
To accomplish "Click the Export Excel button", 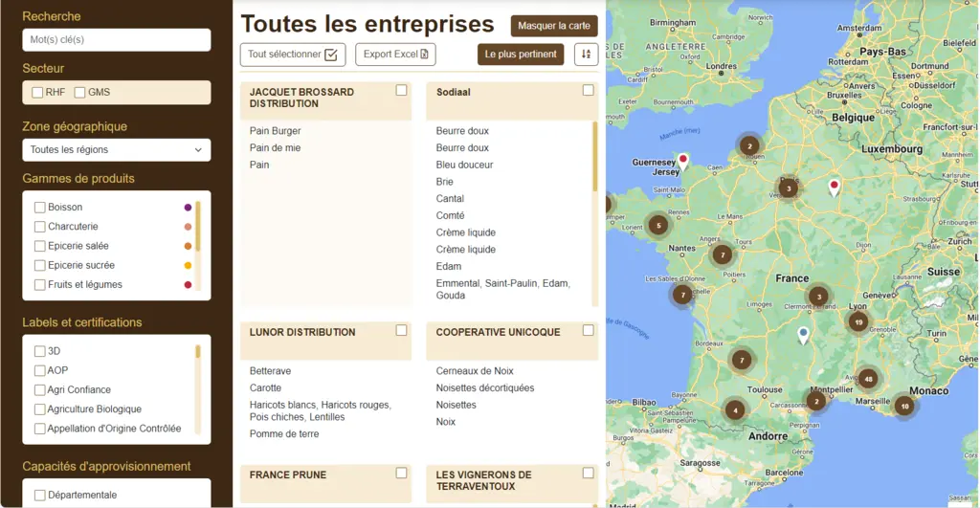I will [x=395, y=55].
